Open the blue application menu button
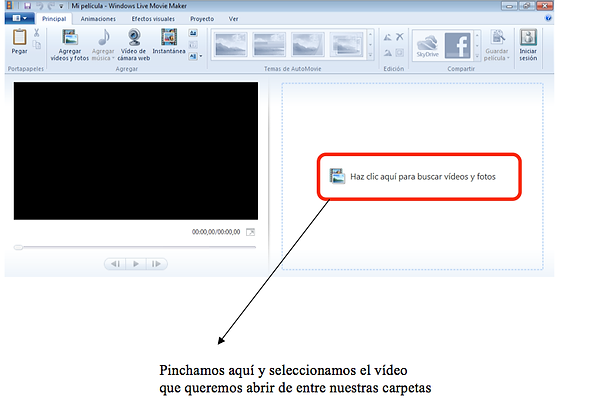This screenshot has width=590, height=399. [x=20, y=18]
